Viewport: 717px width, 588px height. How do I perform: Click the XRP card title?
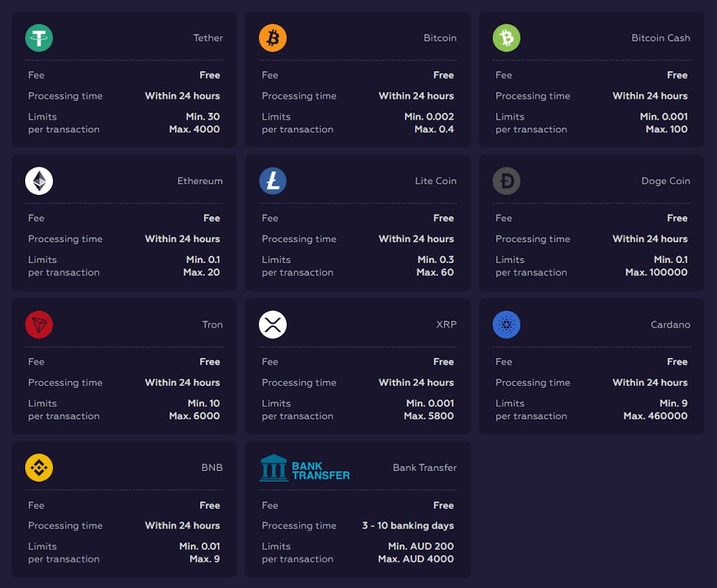tap(446, 325)
